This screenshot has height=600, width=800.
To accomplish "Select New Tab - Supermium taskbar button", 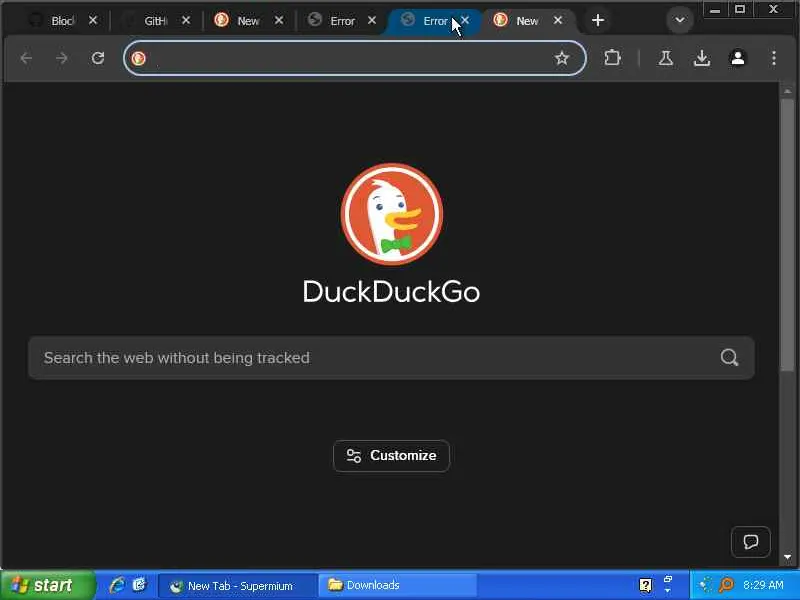I will (237, 586).
